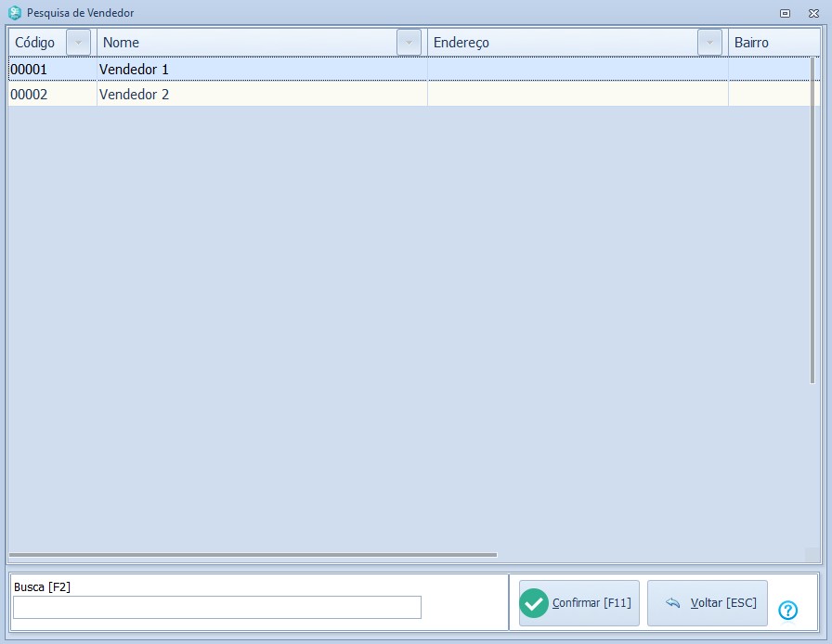Restore the window using the title bar button
Viewport: 832px width, 644px height.
pos(785,13)
